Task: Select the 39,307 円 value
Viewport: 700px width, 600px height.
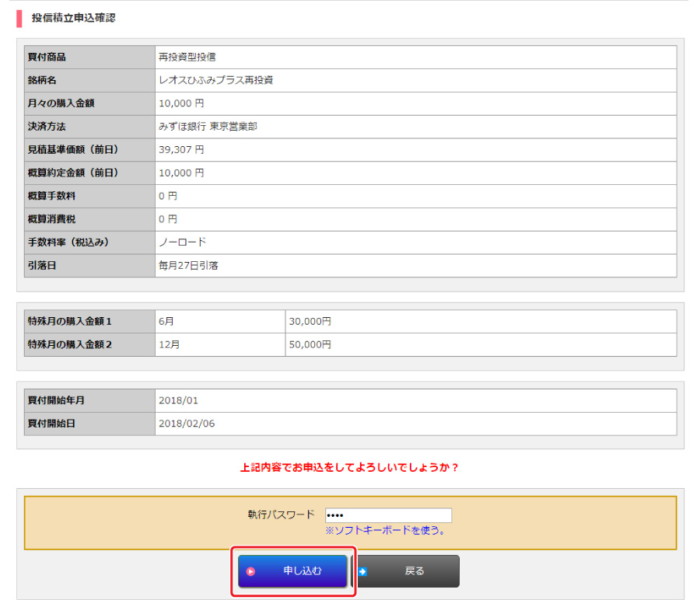Action: pyautogui.click(x=181, y=150)
